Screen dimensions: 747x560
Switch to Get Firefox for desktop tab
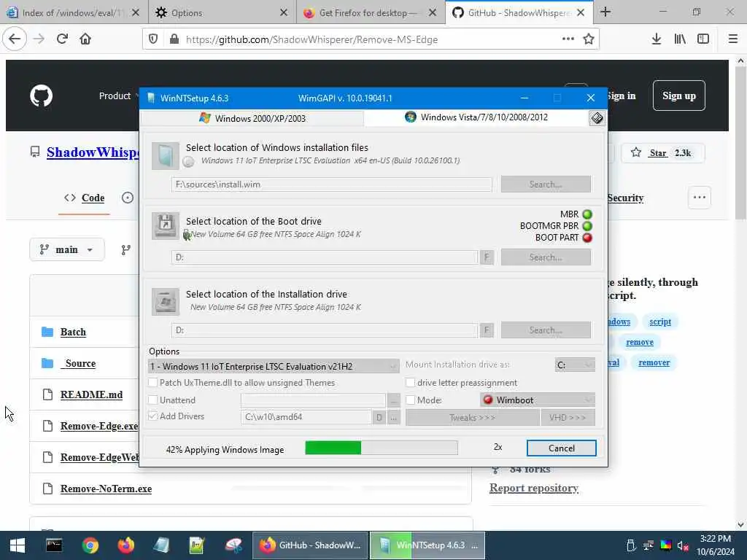pyautogui.click(x=370, y=12)
